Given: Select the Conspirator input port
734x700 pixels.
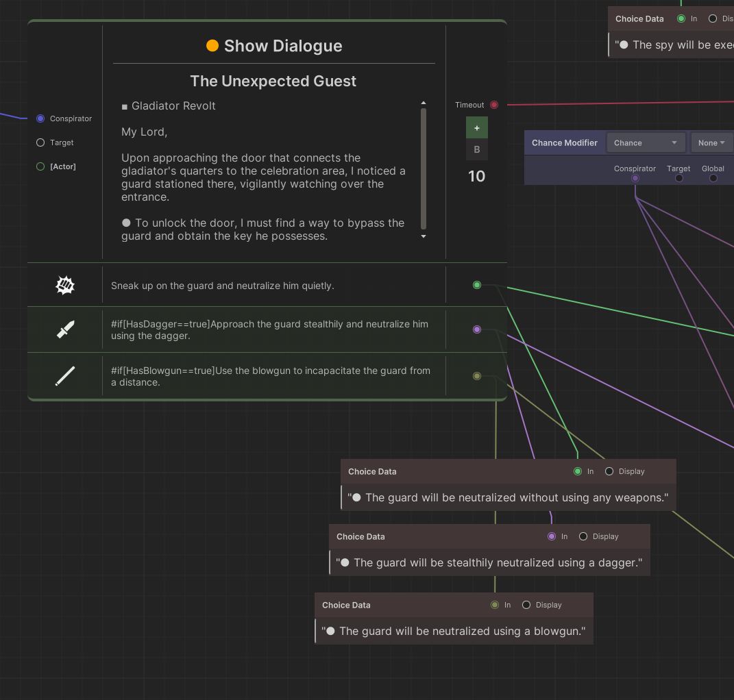Looking at the screenshot, I should (40, 118).
